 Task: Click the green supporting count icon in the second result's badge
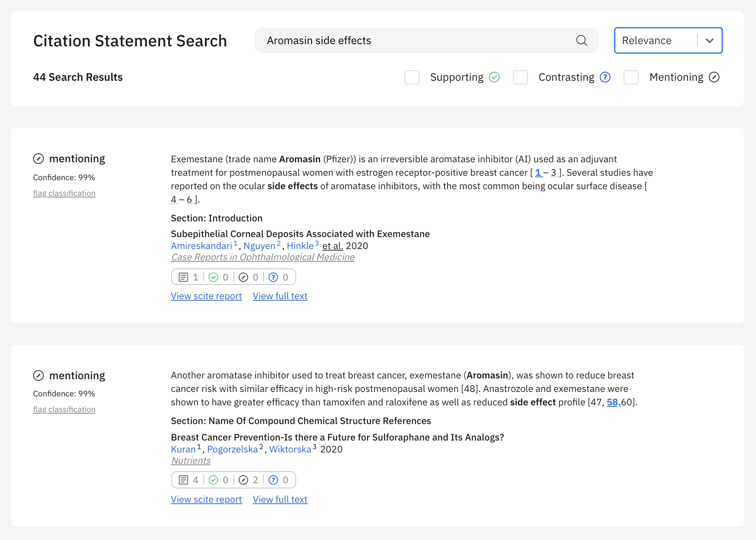(x=213, y=480)
